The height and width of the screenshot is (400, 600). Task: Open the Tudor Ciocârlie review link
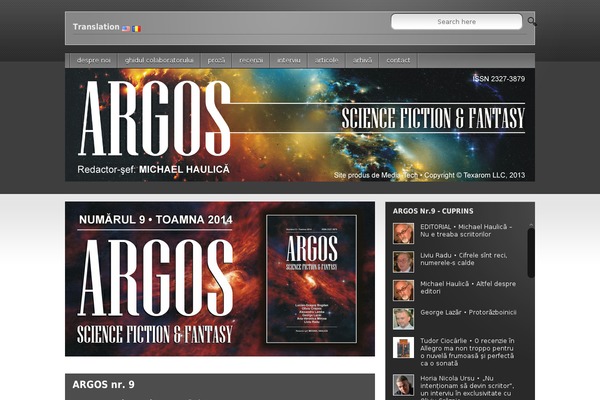coord(467,352)
